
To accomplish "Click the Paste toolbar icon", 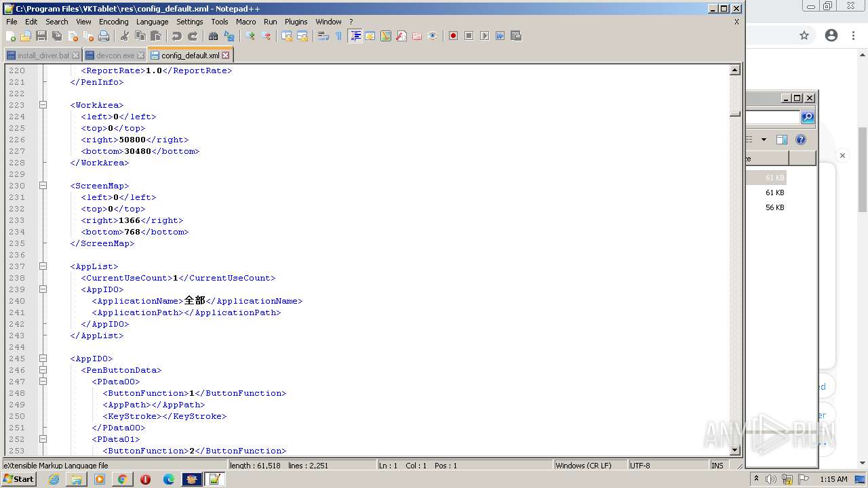I will coord(156,36).
